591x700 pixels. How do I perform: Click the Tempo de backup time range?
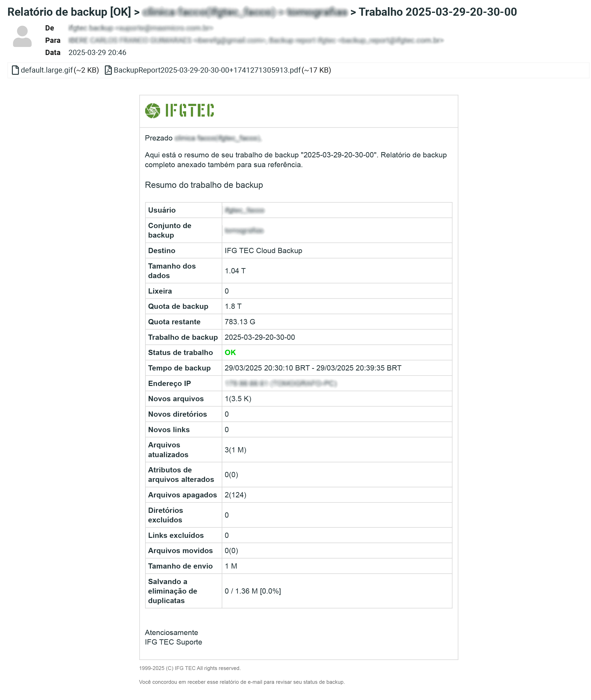[313, 368]
